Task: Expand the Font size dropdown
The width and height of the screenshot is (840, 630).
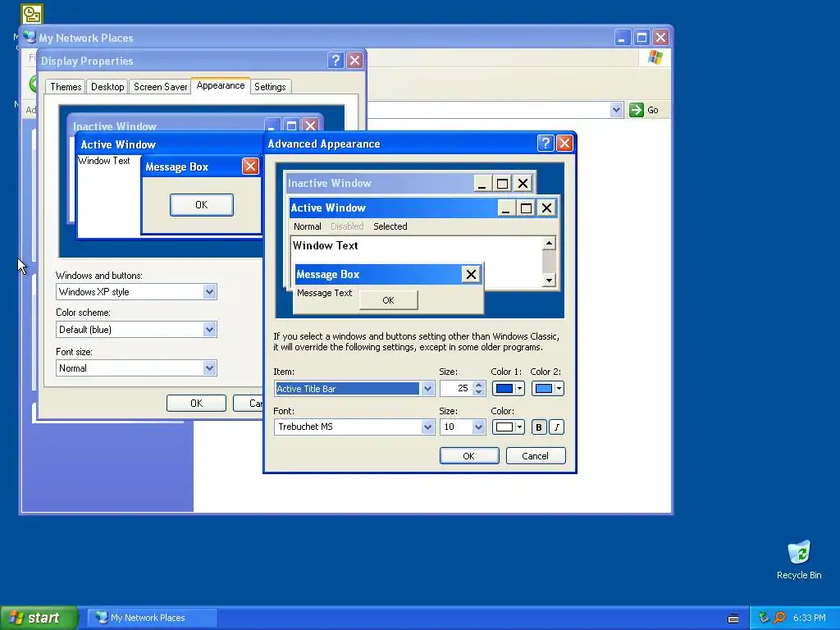Action: 209,368
